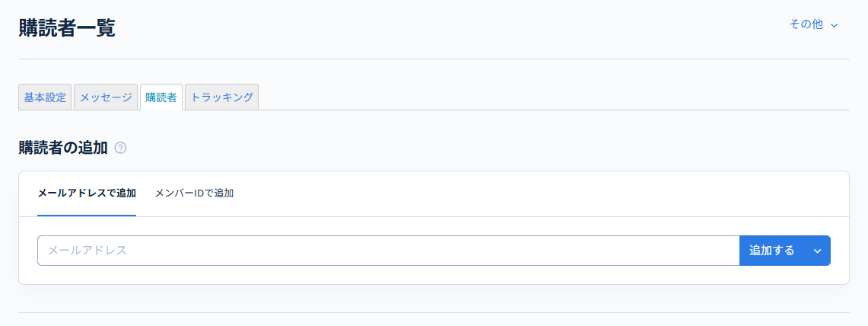Go to the トラッキング tab
The height and width of the screenshot is (326, 868).
(x=221, y=97)
